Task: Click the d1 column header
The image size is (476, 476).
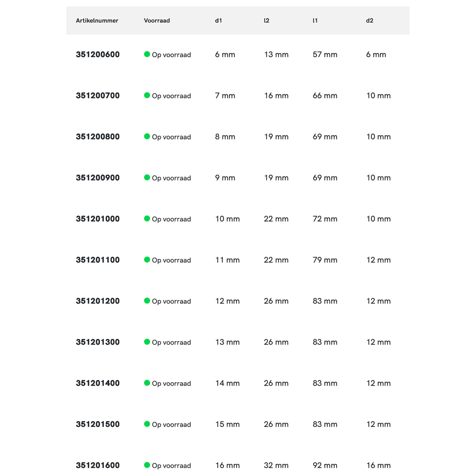Action: click(x=218, y=20)
